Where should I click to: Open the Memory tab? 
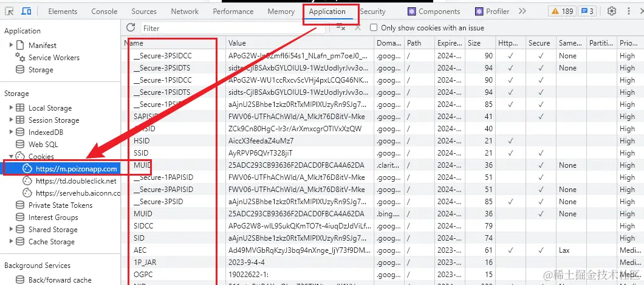[x=281, y=12]
